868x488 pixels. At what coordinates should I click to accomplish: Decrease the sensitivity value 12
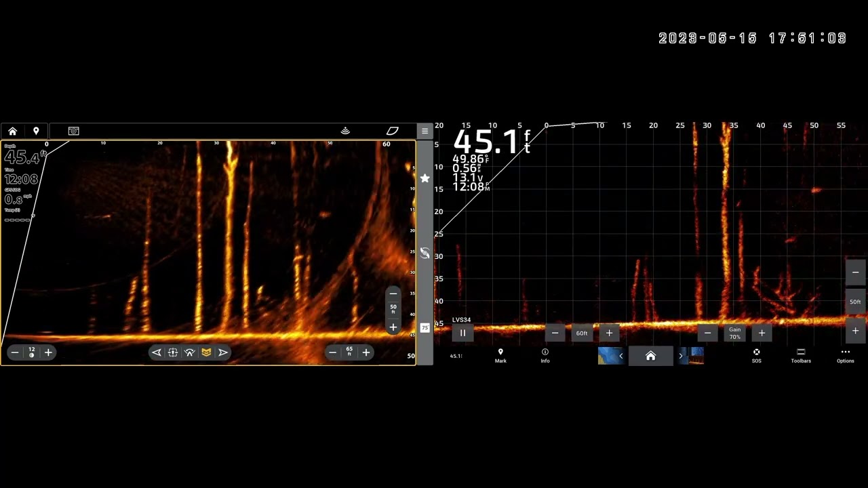(x=14, y=352)
